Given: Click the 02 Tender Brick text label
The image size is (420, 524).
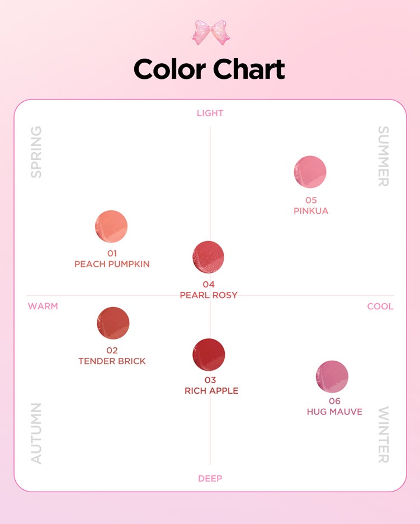Looking at the screenshot, I should click(x=112, y=356).
